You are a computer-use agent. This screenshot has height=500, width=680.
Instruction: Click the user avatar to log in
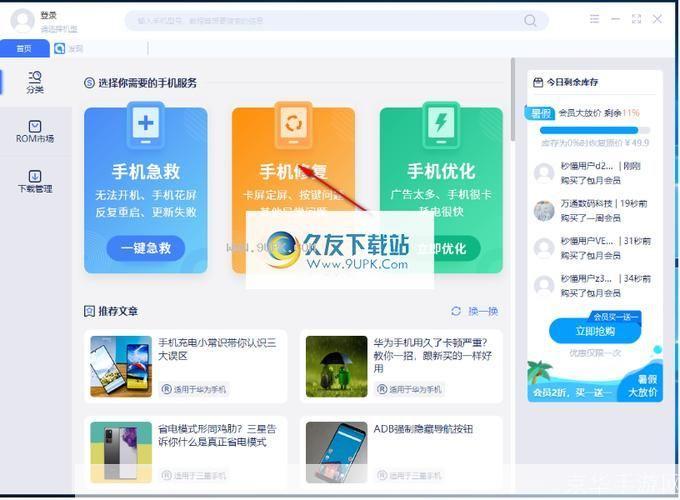point(23,20)
